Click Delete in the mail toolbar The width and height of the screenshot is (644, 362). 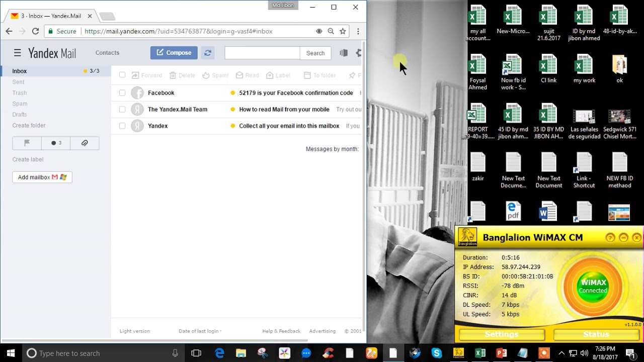pyautogui.click(x=182, y=75)
